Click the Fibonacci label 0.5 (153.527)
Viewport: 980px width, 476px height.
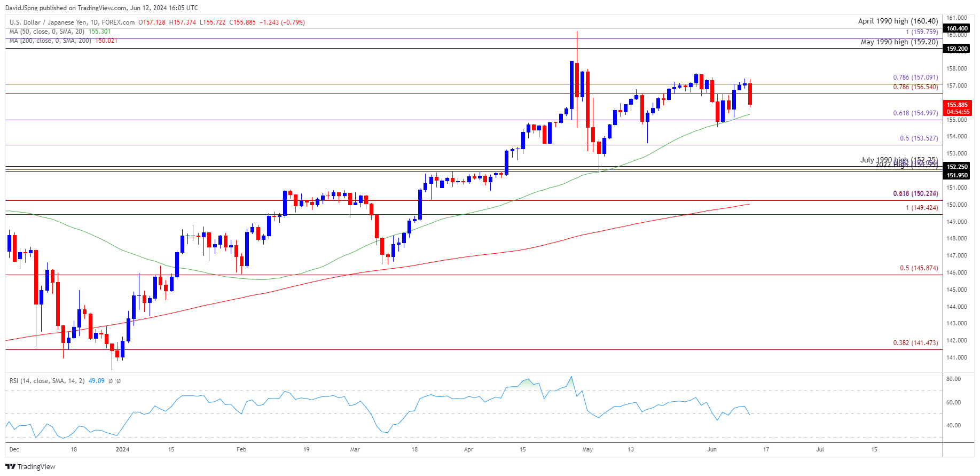tap(919, 138)
